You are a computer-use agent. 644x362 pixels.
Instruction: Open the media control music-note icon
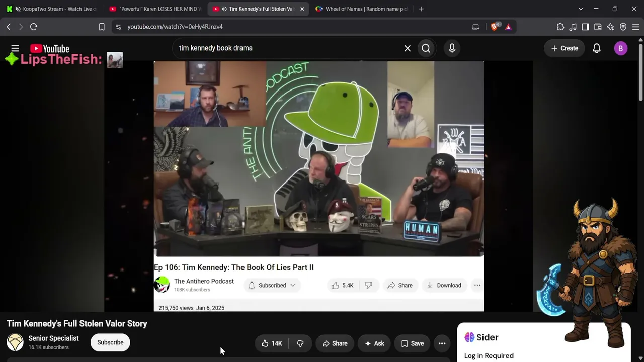[x=573, y=27]
